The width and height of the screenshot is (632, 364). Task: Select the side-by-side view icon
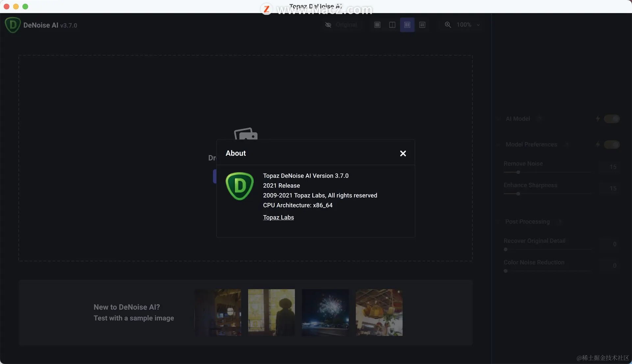(407, 25)
